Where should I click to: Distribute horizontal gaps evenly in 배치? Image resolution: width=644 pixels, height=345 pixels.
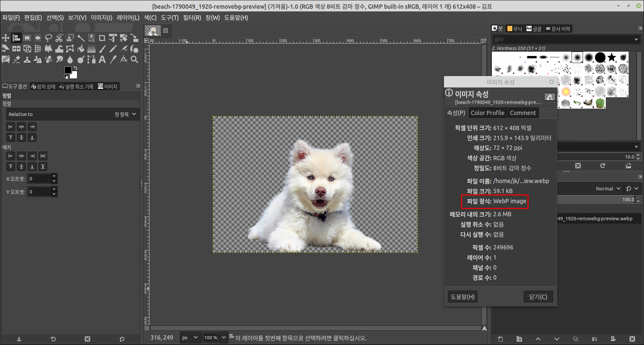click(x=43, y=156)
